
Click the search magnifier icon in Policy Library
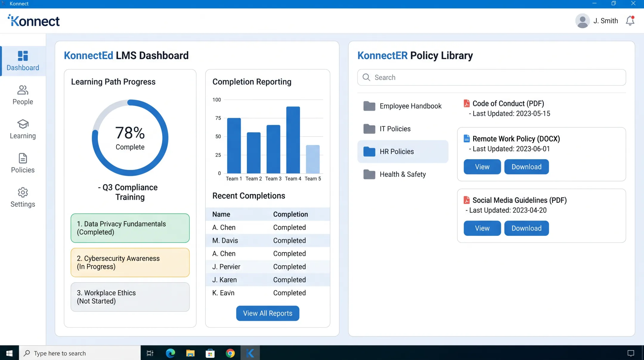point(366,77)
